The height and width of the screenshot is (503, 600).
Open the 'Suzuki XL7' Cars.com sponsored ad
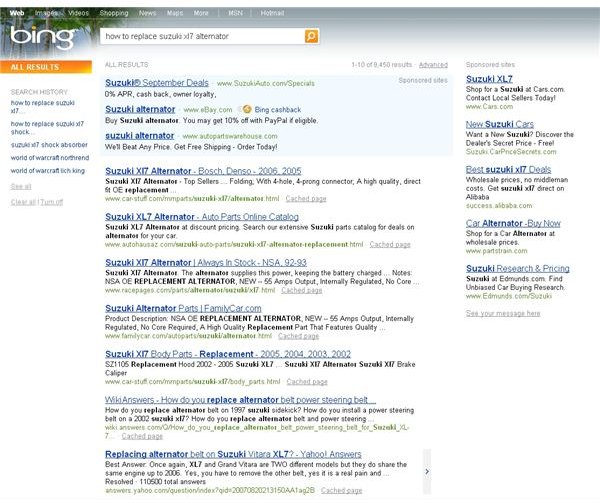[x=489, y=79]
